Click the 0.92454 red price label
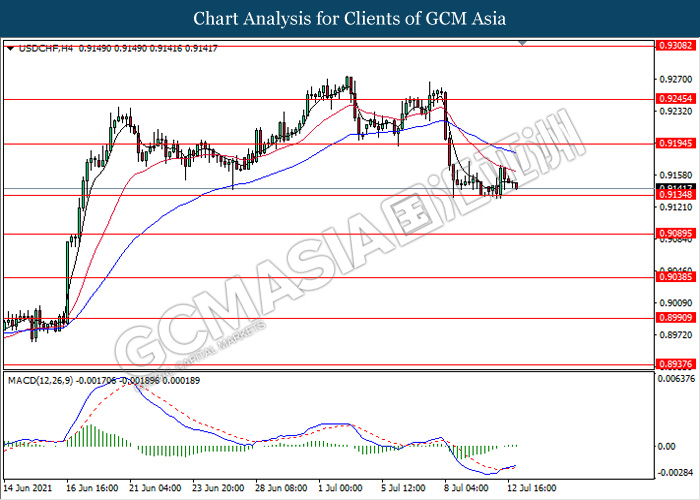 coord(675,99)
